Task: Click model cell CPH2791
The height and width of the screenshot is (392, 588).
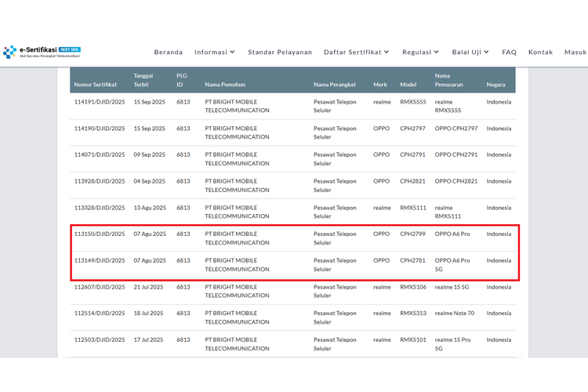Action: click(x=412, y=154)
